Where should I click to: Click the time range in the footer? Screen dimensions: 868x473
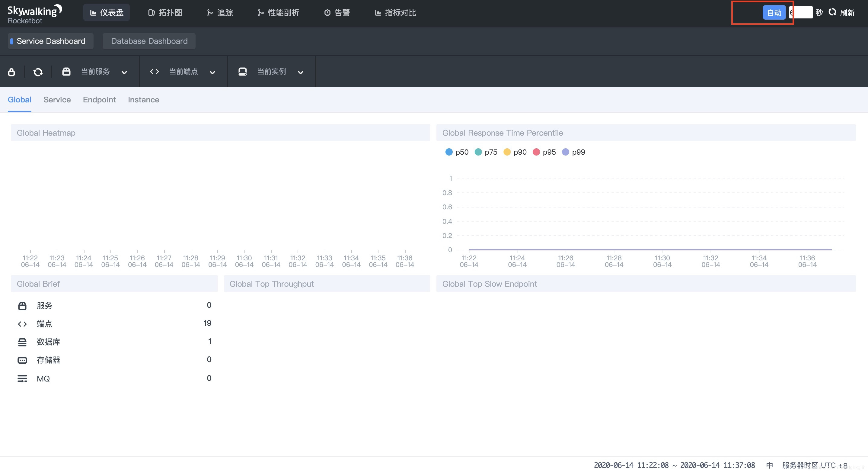tap(674, 465)
